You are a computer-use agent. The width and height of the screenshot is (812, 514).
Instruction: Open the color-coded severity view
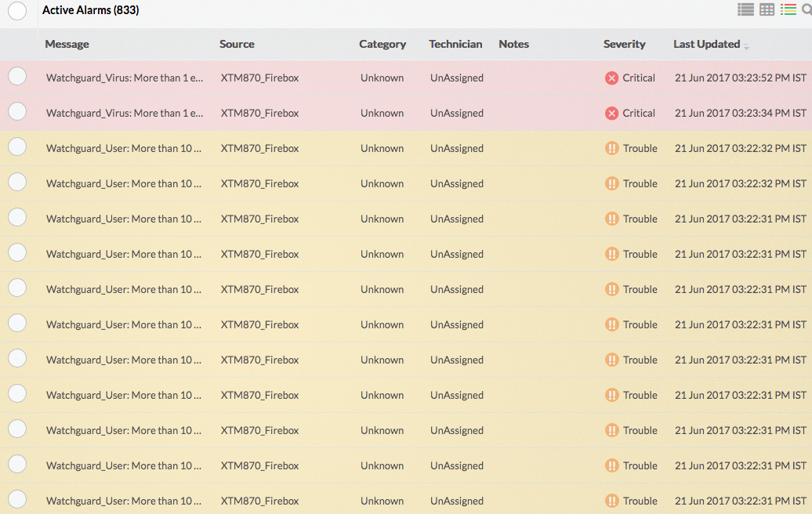coord(788,9)
